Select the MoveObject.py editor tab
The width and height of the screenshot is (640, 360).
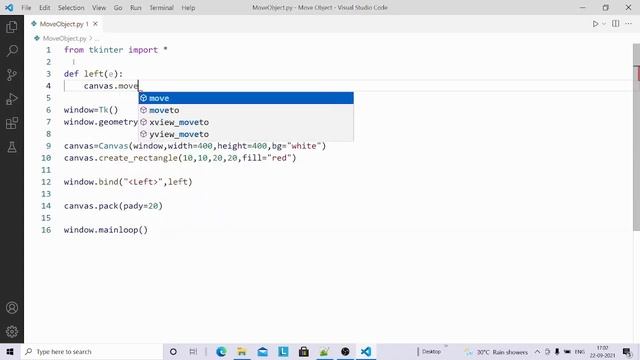[64, 24]
